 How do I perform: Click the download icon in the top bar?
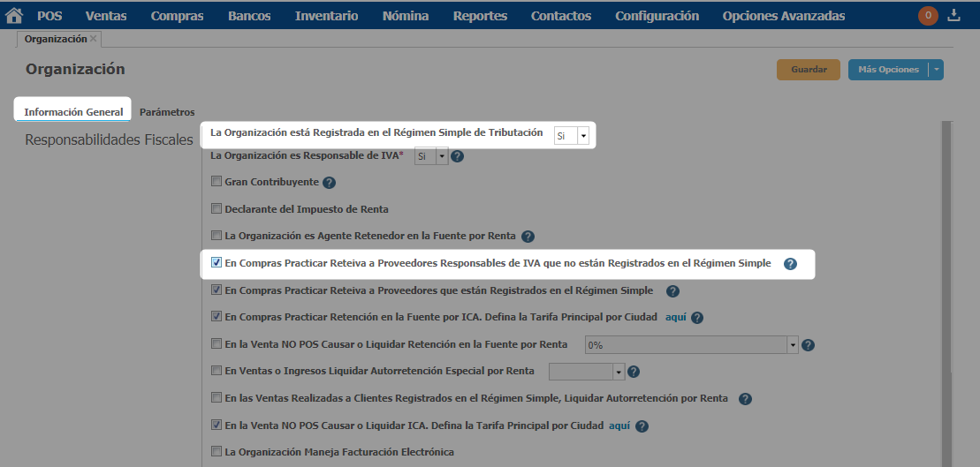point(953,15)
